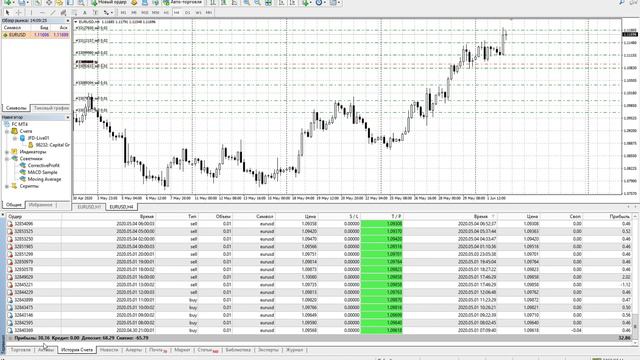The height and width of the screenshot is (360, 640).
Task: Sort history by Ордер column header
Action: pos(34,216)
